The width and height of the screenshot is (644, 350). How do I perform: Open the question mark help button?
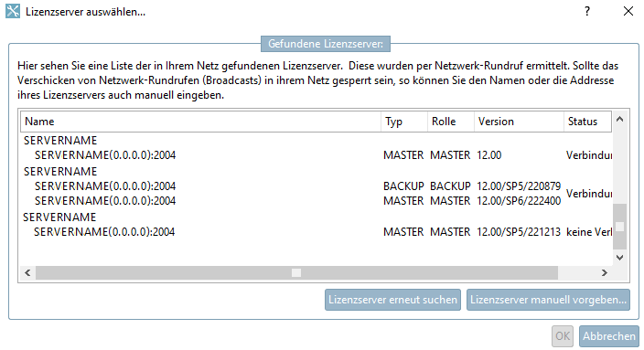coord(587,11)
